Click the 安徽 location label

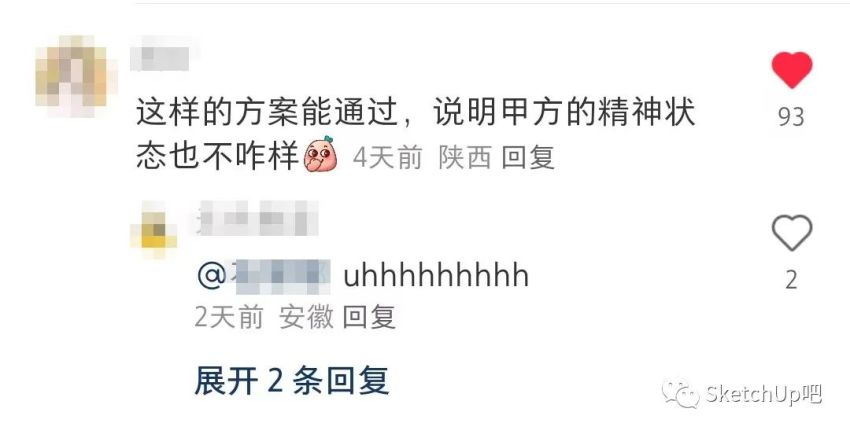pyautogui.click(x=306, y=316)
